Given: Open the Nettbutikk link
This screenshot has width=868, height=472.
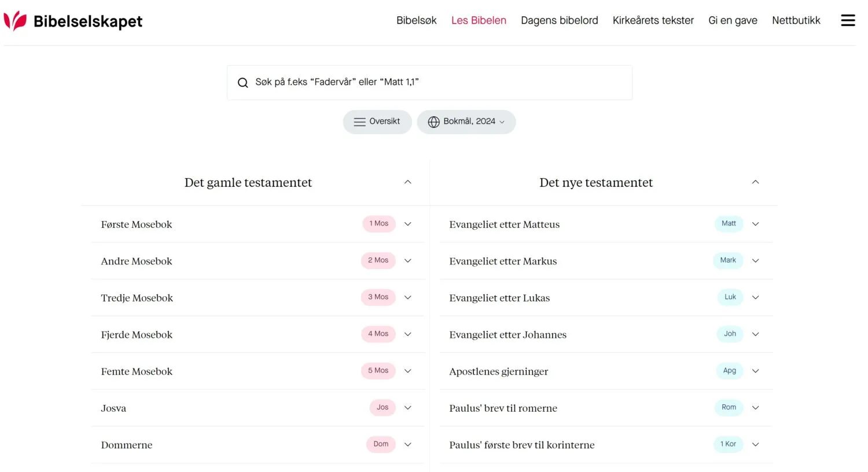Looking at the screenshot, I should click(x=796, y=20).
